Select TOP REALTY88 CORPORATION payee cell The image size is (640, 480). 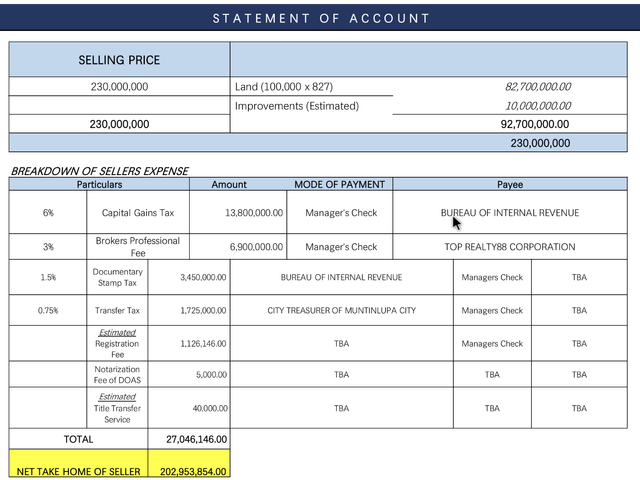click(x=510, y=247)
